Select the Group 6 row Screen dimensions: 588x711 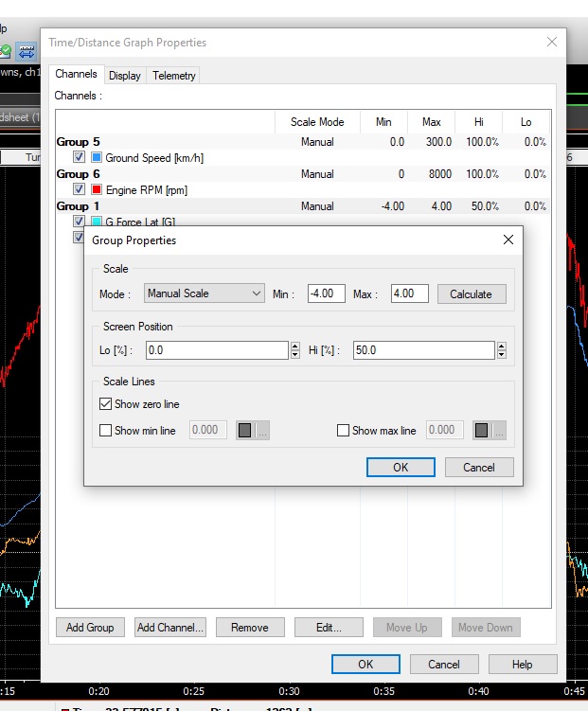[x=303, y=173]
